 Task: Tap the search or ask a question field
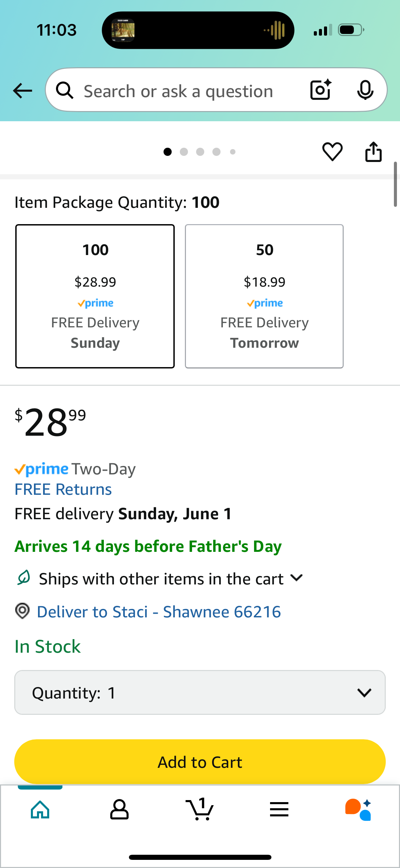[x=178, y=91]
